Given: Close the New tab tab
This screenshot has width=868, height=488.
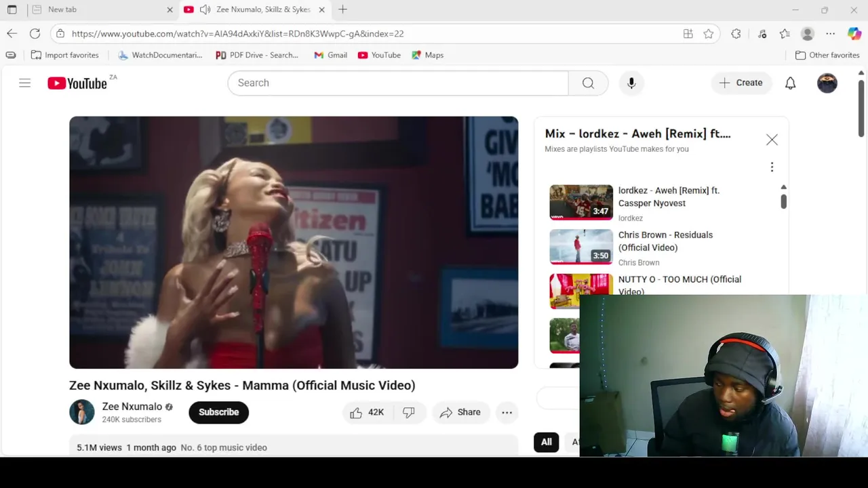Looking at the screenshot, I should click(170, 9).
